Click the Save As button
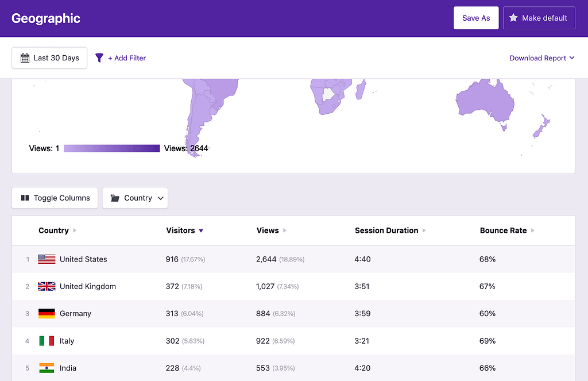This screenshot has height=381, width=588. tap(476, 18)
